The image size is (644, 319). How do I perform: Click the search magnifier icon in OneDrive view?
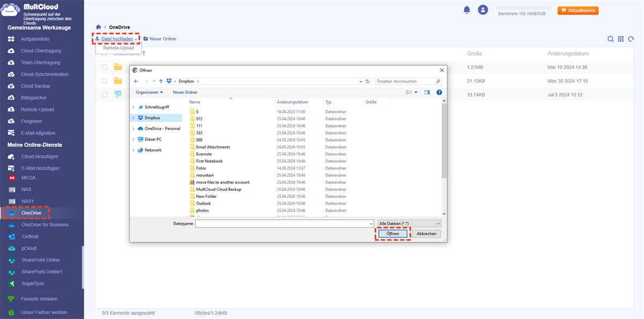611,39
